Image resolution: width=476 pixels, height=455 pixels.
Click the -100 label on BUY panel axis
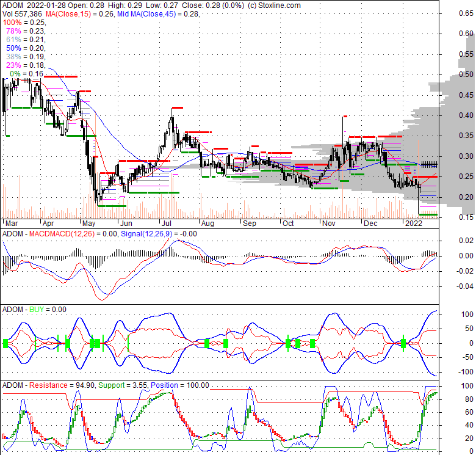[466, 372]
